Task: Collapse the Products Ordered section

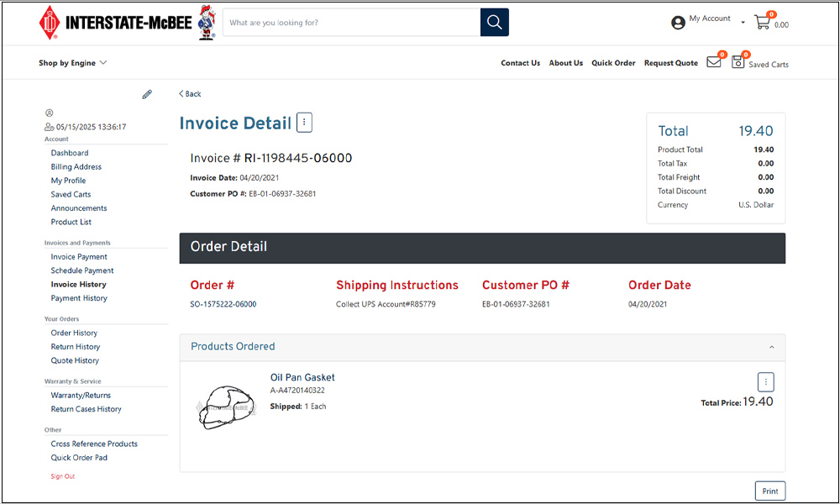Action: click(x=771, y=347)
